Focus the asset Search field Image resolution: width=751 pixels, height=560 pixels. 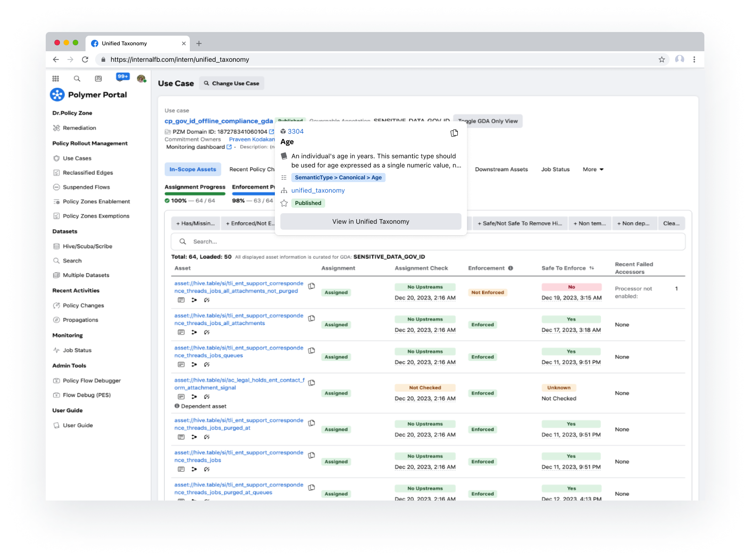pyautogui.click(x=428, y=242)
